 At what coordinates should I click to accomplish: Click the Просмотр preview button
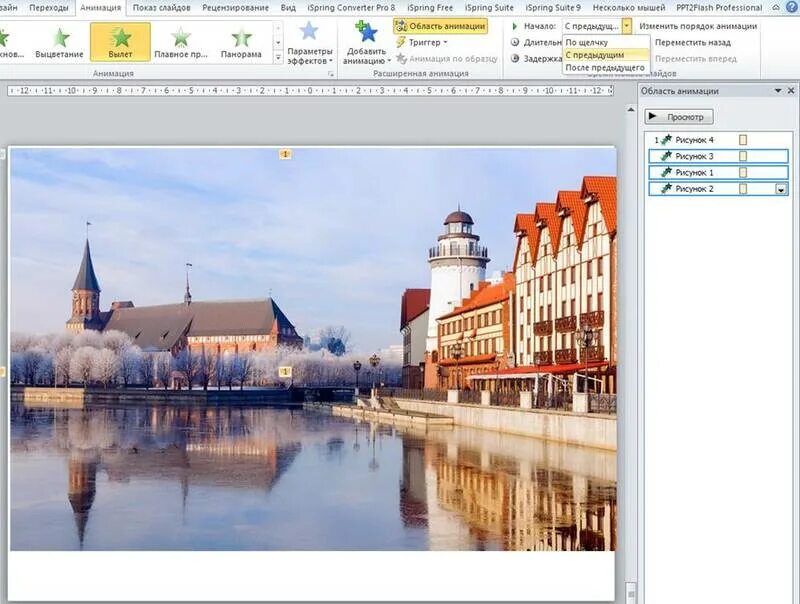point(679,117)
